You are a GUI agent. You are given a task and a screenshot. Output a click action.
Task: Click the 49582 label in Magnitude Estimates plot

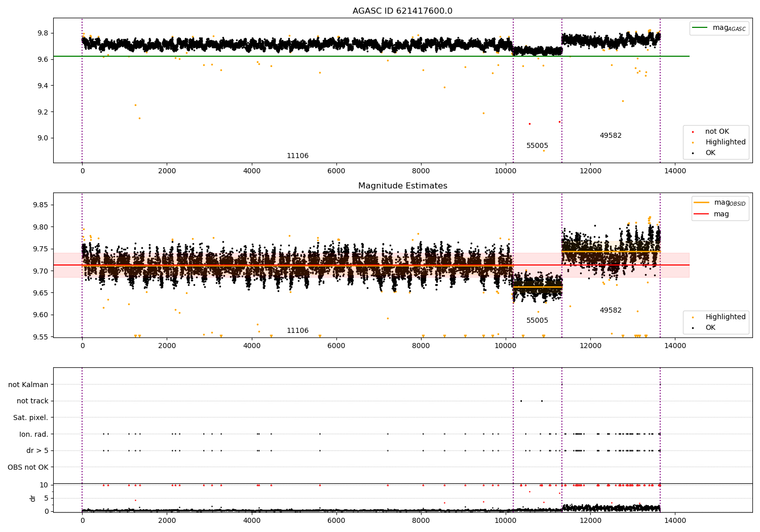(611, 311)
